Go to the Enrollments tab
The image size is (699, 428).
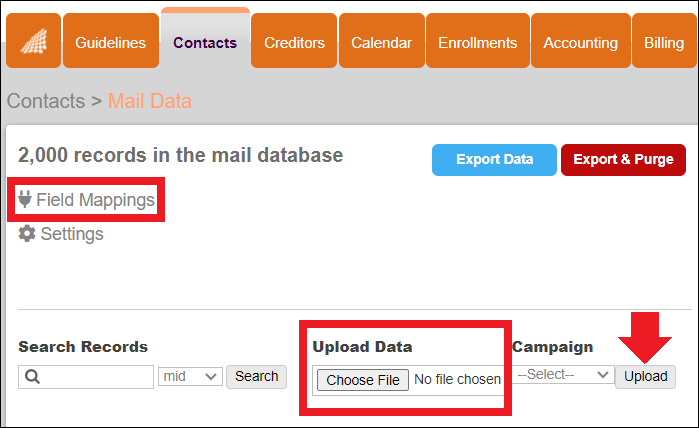pos(478,41)
